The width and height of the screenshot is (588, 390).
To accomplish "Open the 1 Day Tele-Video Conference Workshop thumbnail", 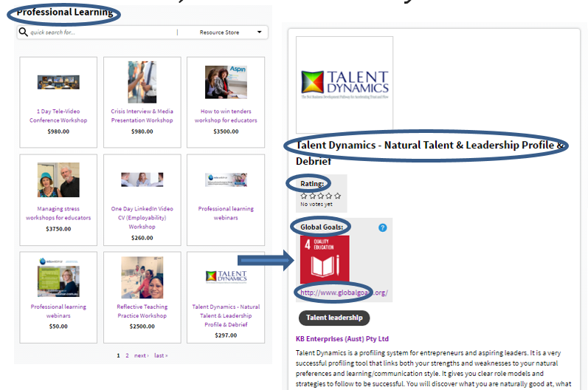I will click(x=58, y=82).
